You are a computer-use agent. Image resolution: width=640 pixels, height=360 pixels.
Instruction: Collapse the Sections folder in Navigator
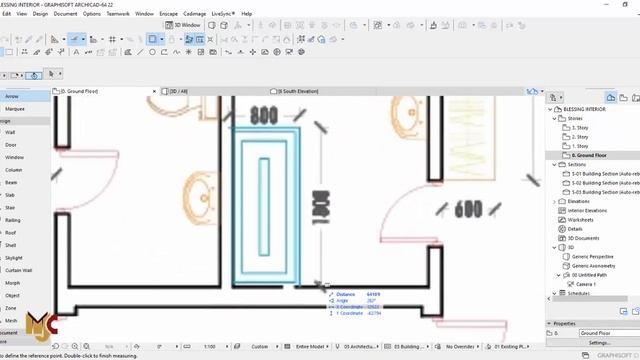point(554,164)
